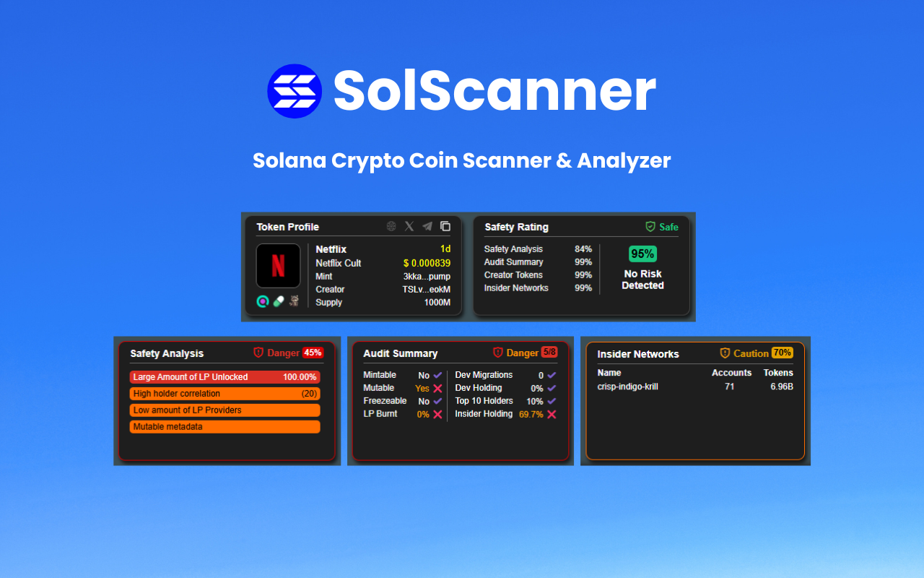Click the checkmark next to Mintable No
The width and height of the screenshot is (924, 578).
pyautogui.click(x=438, y=375)
